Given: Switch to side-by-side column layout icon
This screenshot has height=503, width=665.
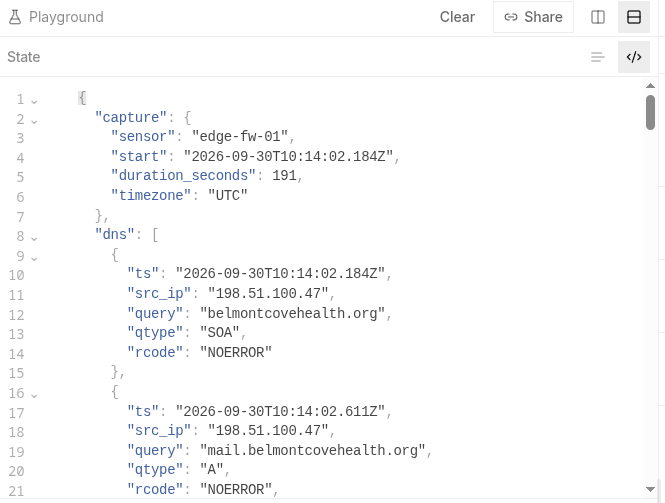Looking at the screenshot, I should pyautogui.click(x=598, y=17).
